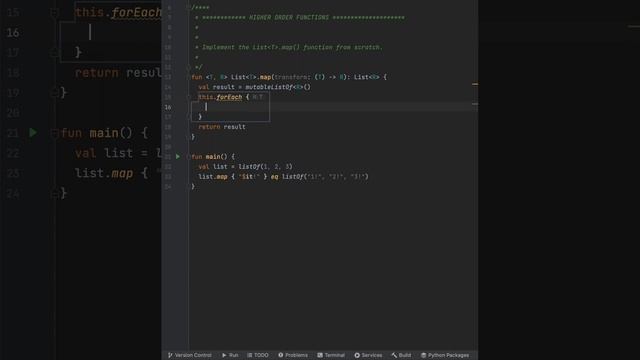Open the Python Packages tool window
Viewport: 640px width, 360px height.
[x=445, y=355]
